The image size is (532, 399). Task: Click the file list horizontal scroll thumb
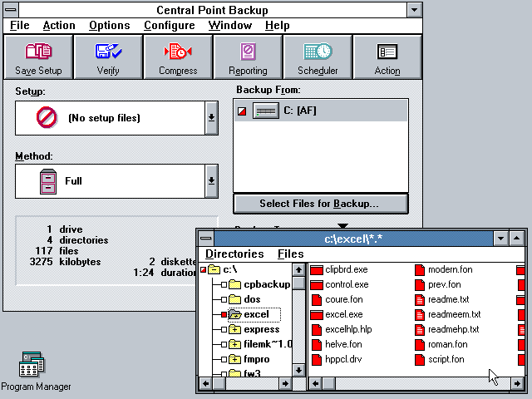[328, 384]
